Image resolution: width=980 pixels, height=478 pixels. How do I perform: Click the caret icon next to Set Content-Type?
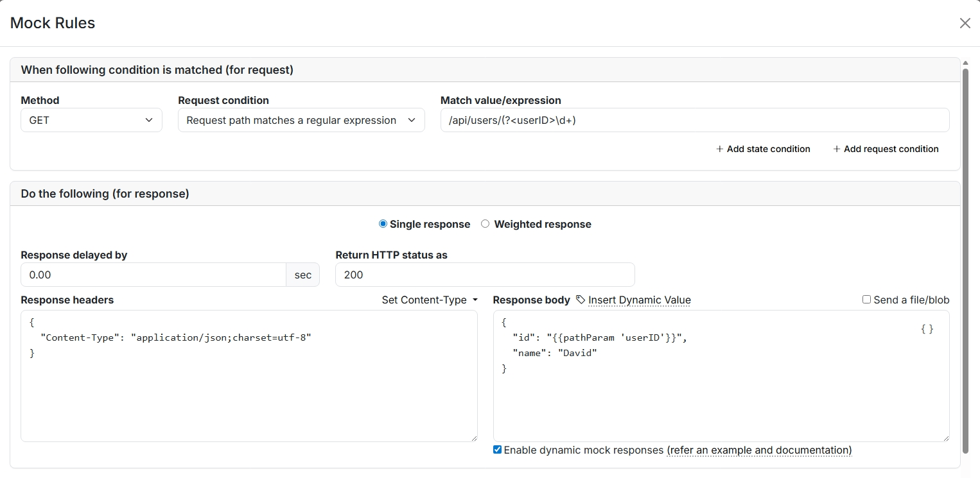click(474, 300)
